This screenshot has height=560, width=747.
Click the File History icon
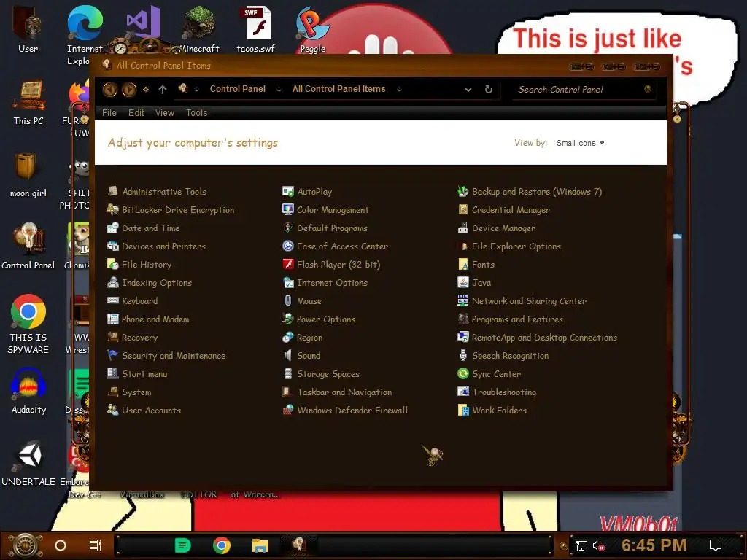[113, 264]
